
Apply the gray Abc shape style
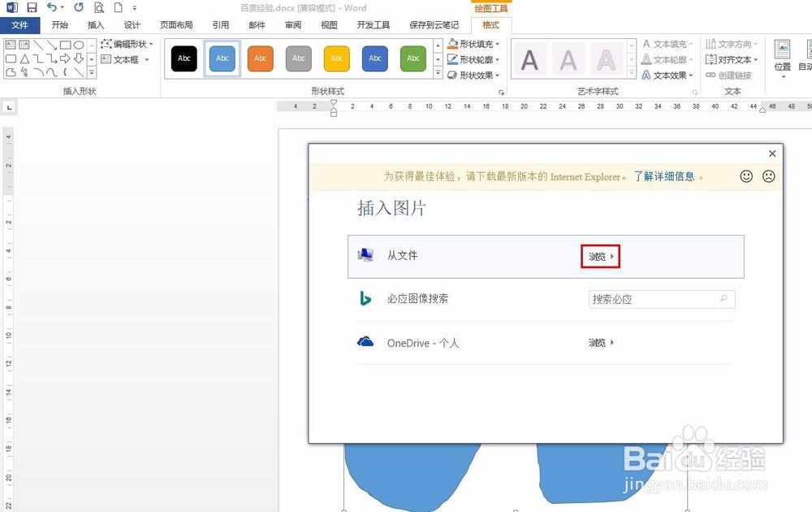click(299, 59)
